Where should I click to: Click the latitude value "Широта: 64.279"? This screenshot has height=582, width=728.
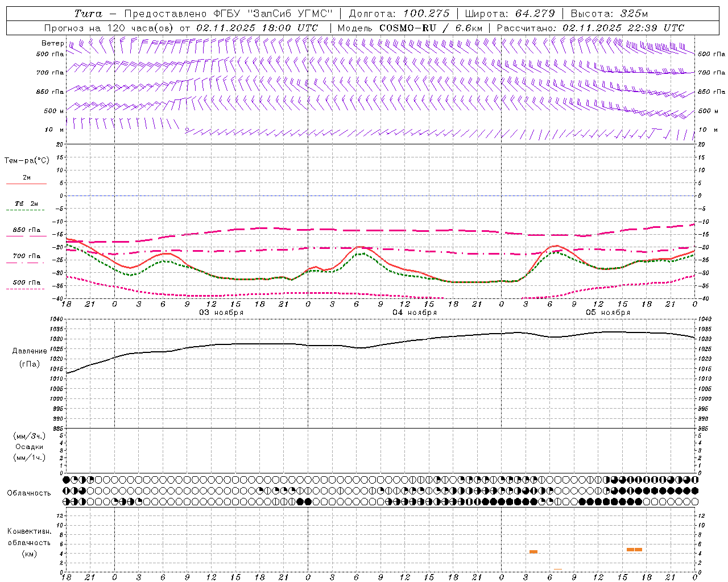[x=510, y=14]
